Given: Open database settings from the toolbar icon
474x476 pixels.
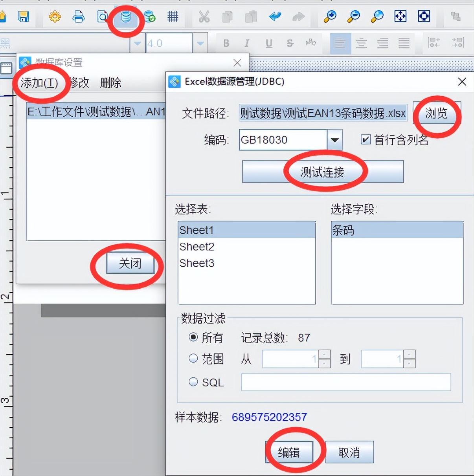Looking at the screenshot, I should [x=126, y=17].
